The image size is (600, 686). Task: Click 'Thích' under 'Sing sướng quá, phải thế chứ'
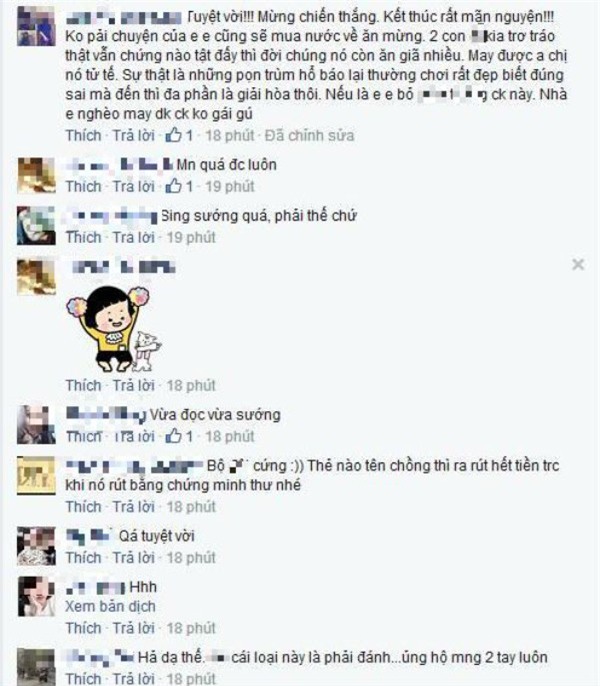(83, 237)
